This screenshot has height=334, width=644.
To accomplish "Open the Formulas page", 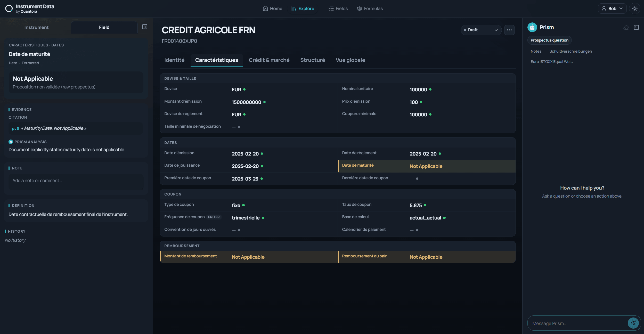I will (x=370, y=9).
